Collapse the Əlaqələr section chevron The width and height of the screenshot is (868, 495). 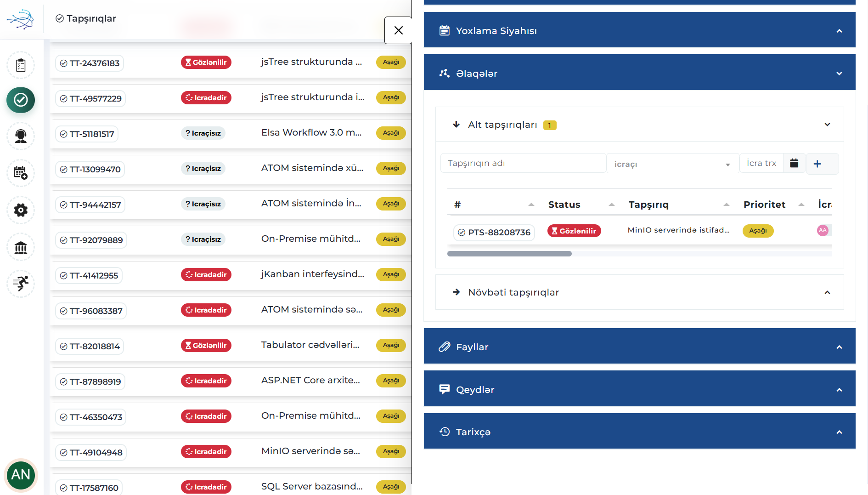coord(839,74)
